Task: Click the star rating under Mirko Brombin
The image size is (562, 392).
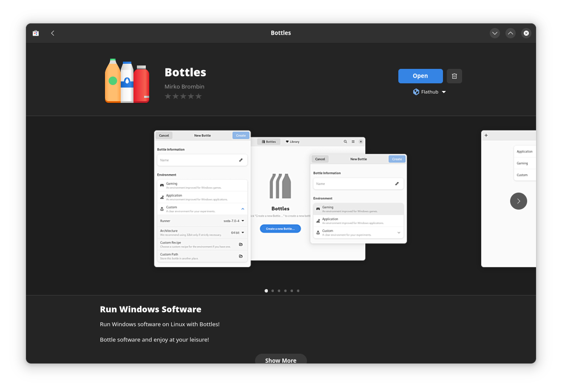Action: (x=183, y=97)
